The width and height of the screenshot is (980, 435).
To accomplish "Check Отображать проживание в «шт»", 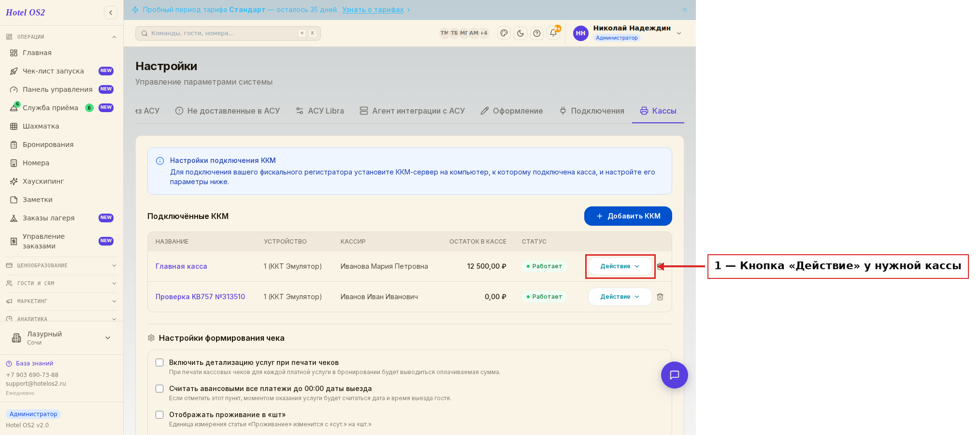I will (159, 415).
